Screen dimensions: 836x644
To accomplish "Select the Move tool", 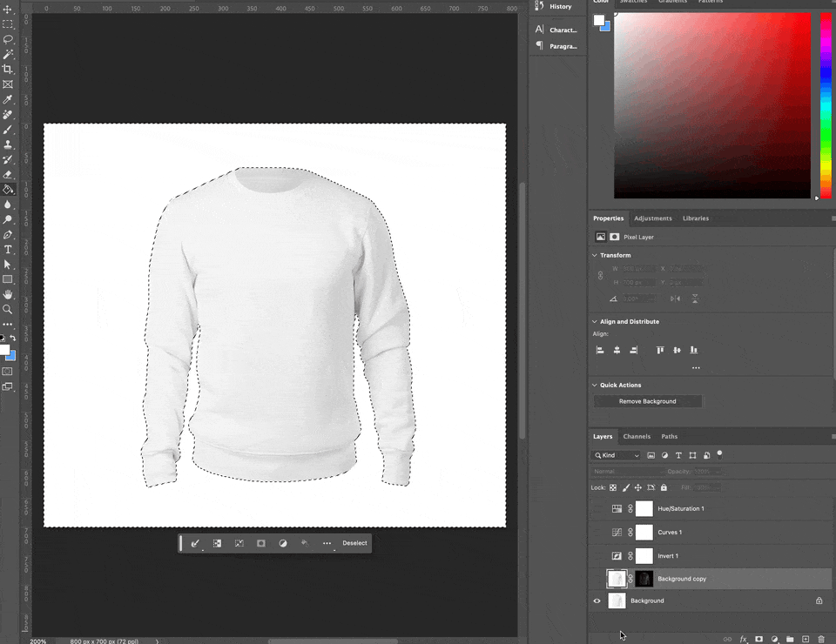I will 8,10.
